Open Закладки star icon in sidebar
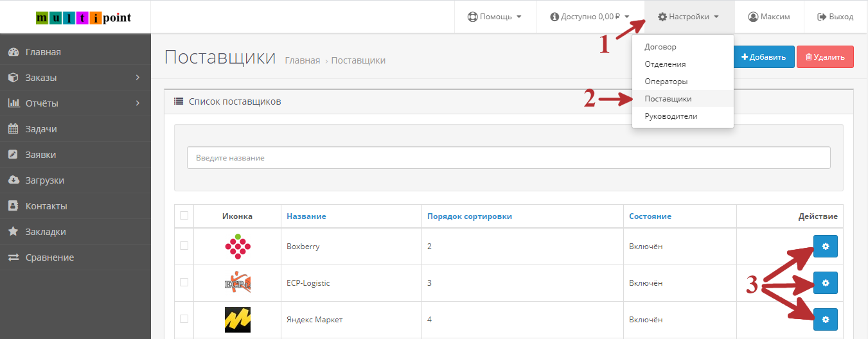The image size is (868, 339). click(13, 232)
